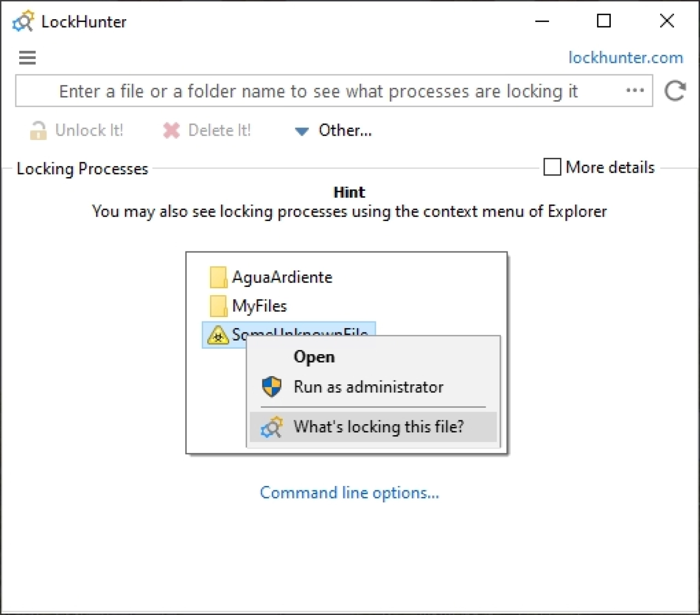Click the browse ellipsis button
This screenshot has width=700, height=615.
point(635,91)
